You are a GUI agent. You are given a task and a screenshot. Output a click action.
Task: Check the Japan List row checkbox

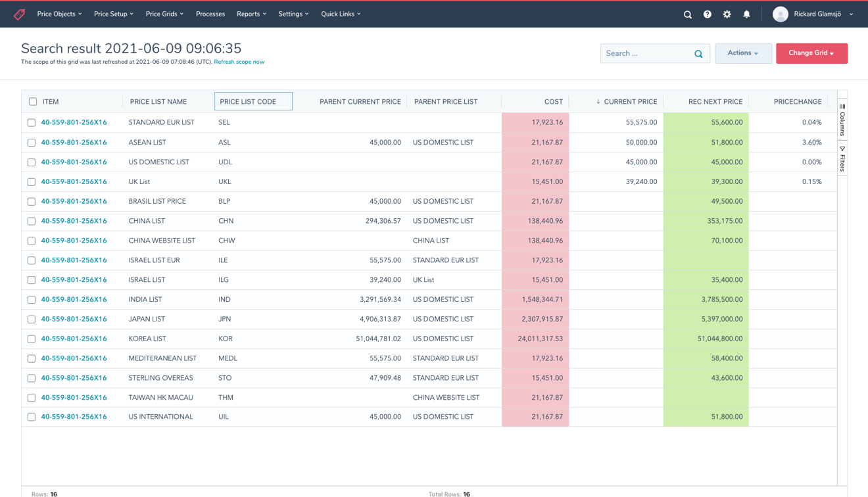tap(32, 319)
